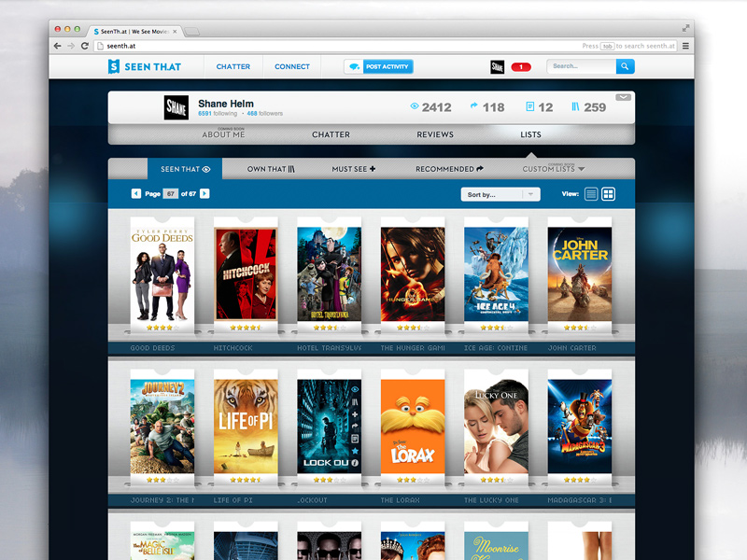Go to the next page arrow
The height and width of the screenshot is (560, 747).
tap(204, 193)
